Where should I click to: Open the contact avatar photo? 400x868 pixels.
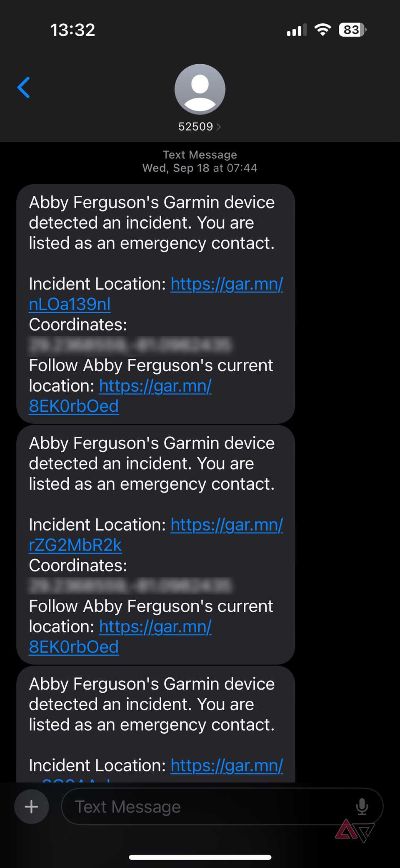[x=200, y=89]
